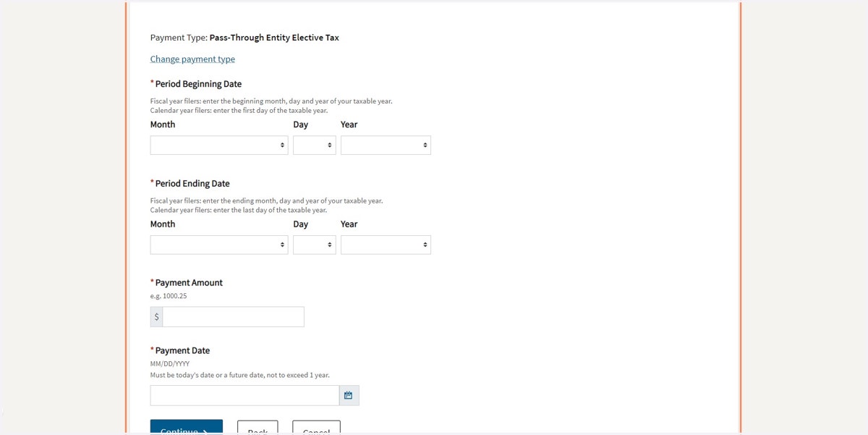Click the Period Ending Date heading

192,184
